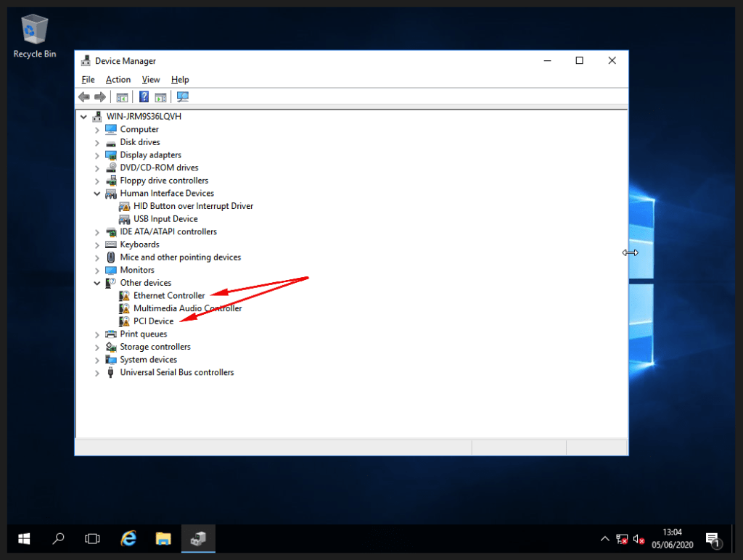Collapse the Human Interface Devices category

pos(97,193)
